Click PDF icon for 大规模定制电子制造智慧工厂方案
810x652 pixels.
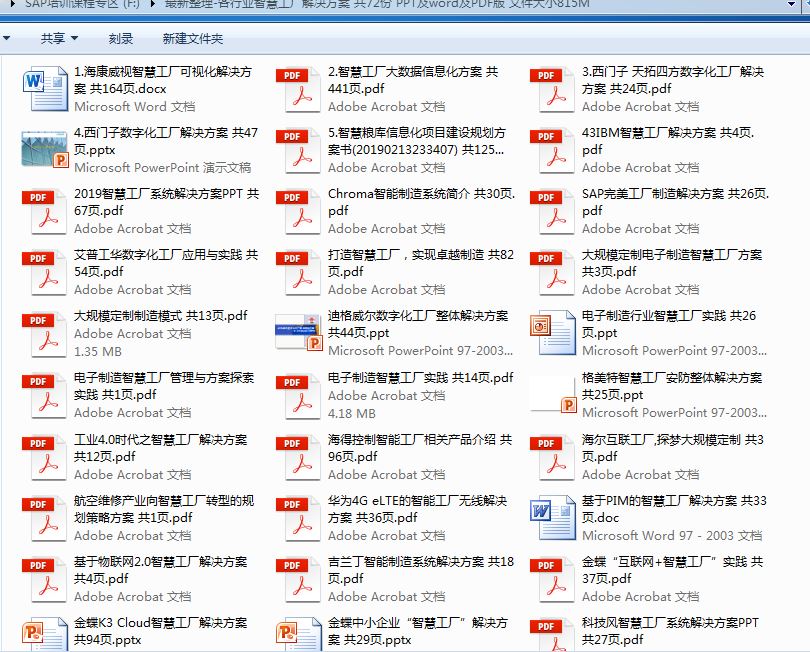[553, 273]
